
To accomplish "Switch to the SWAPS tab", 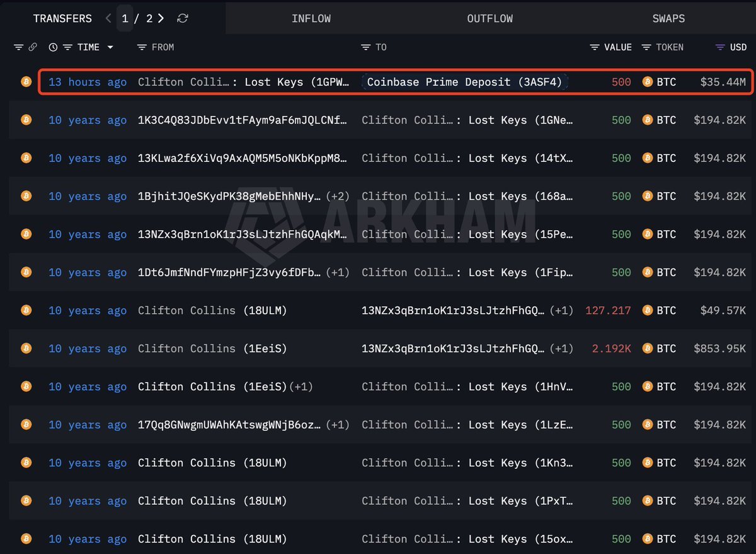I will click(668, 18).
